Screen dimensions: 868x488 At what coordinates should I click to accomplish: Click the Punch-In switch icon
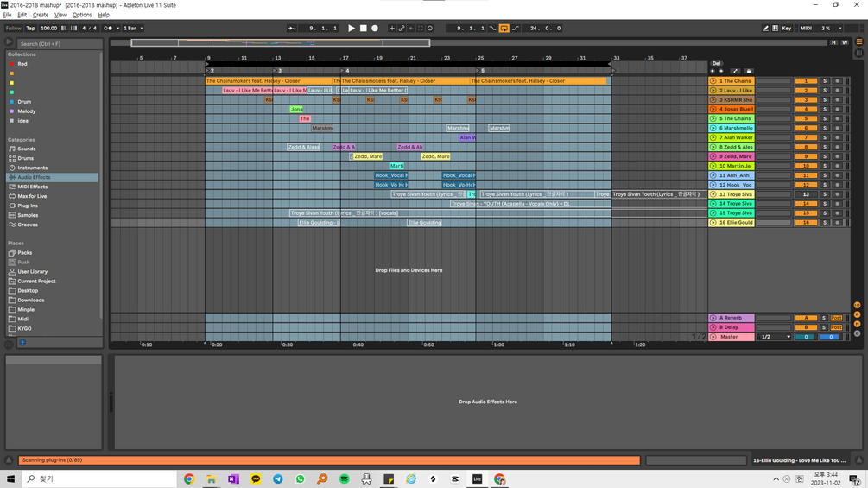pos(492,29)
